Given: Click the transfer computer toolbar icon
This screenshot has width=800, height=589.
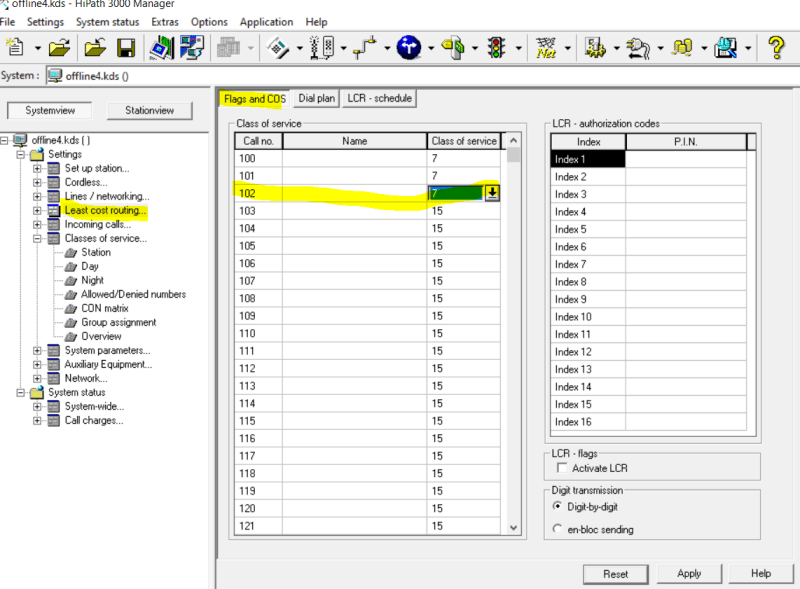Looking at the screenshot, I should pos(162,47).
